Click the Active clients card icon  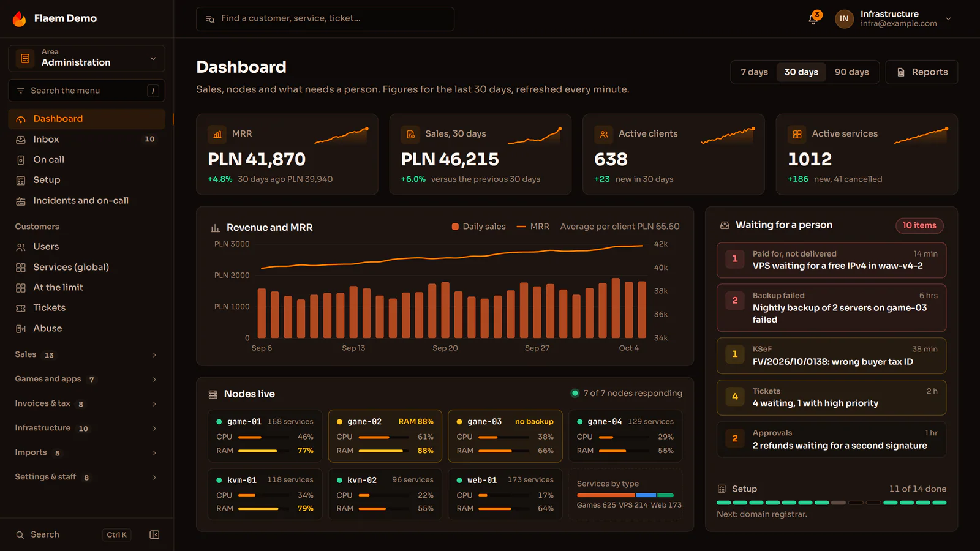pyautogui.click(x=604, y=134)
